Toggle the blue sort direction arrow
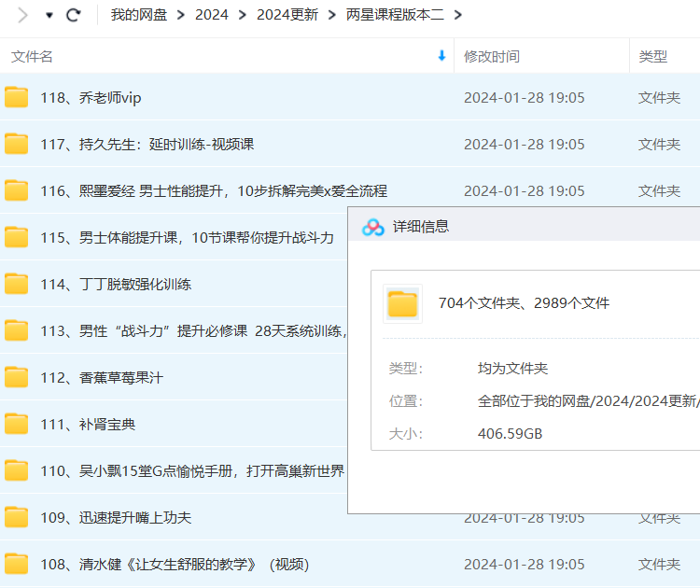Image resolution: width=700 pixels, height=588 pixels. (441, 56)
